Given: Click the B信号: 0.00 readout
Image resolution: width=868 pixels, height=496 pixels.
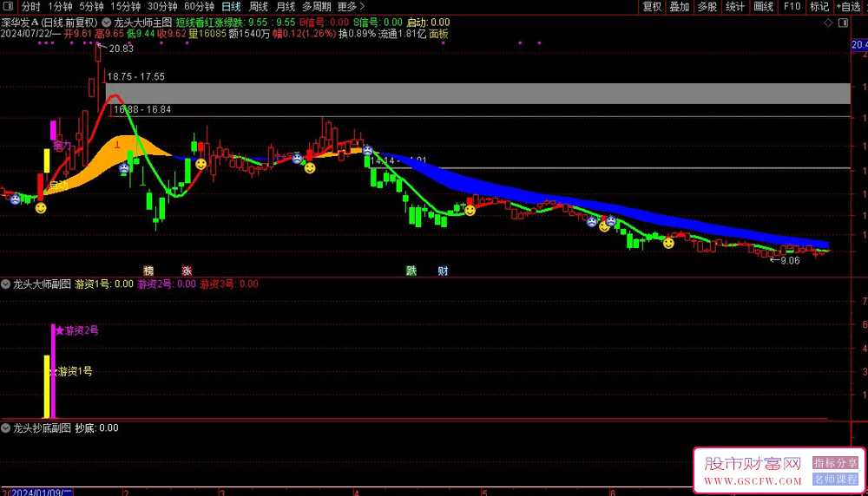Looking at the screenshot, I should point(325,23).
